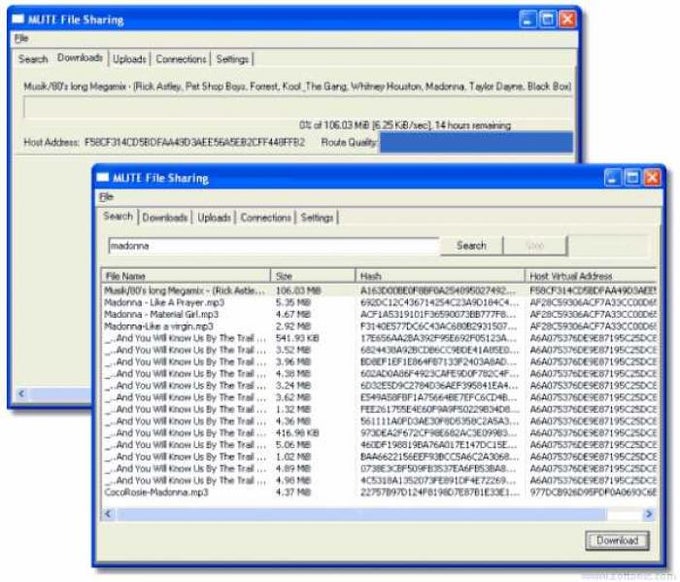Maximize the front MUTE File Sharing window
Screen dimensions: 680x582
[x=632, y=177]
